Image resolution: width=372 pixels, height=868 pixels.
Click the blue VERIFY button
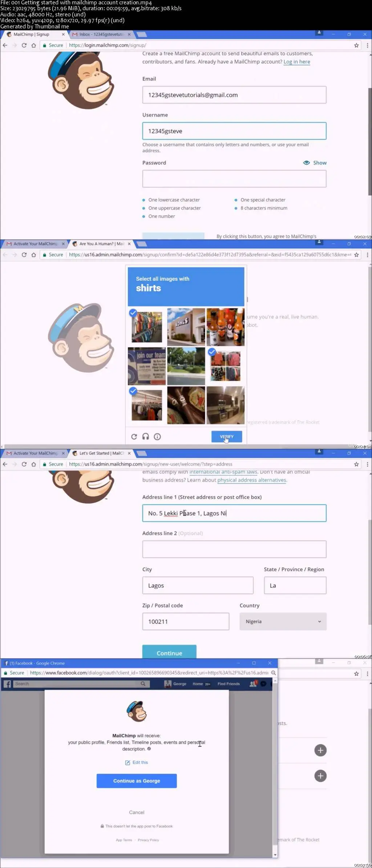tap(227, 436)
